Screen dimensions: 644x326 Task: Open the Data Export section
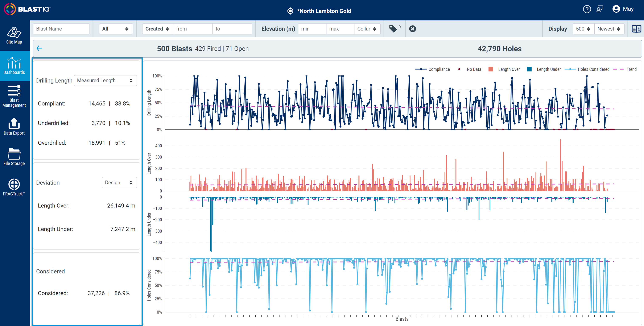click(x=14, y=127)
